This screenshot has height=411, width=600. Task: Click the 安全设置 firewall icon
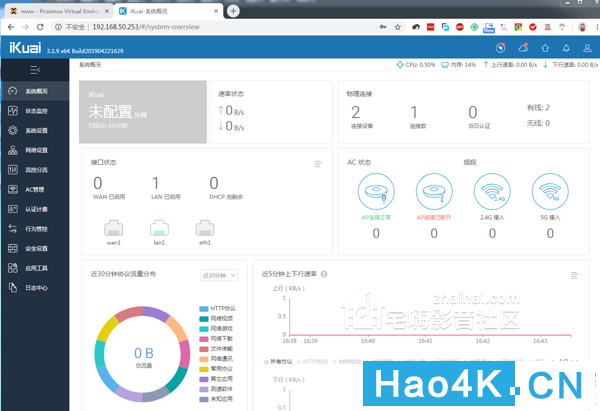click(13, 248)
